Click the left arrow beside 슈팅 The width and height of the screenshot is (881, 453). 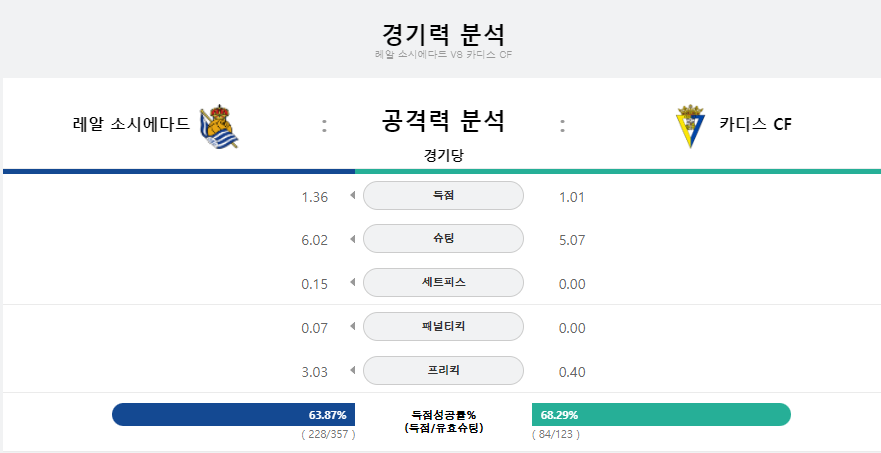(353, 239)
